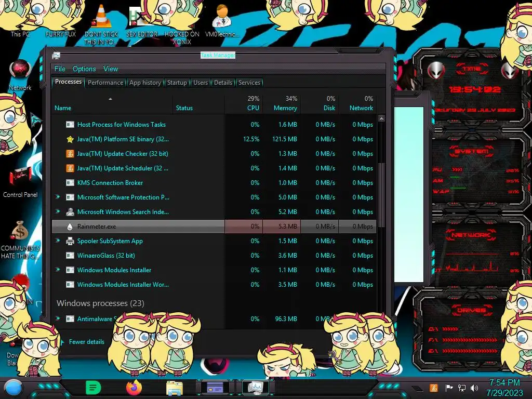Click Microsoft Windows Search Indexer icon
The image size is (532, 399).
click(70, 212)
